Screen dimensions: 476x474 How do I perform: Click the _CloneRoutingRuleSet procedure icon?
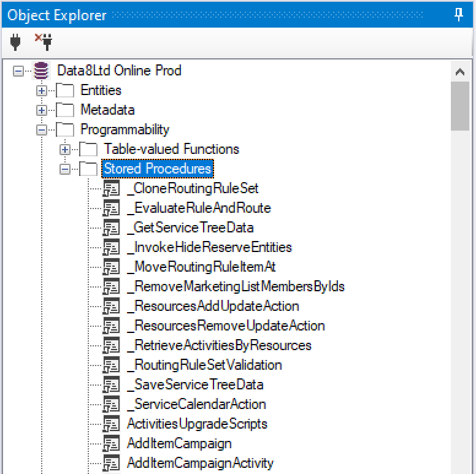click(111, 189)
